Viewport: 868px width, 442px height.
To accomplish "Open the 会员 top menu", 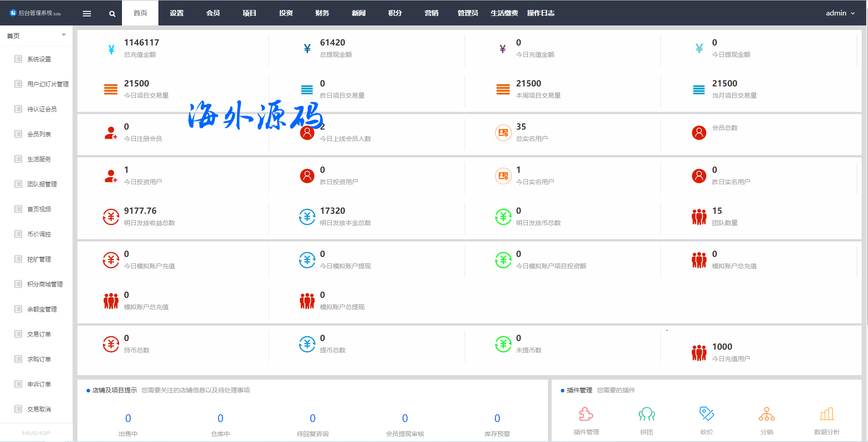I will (213, 13).
